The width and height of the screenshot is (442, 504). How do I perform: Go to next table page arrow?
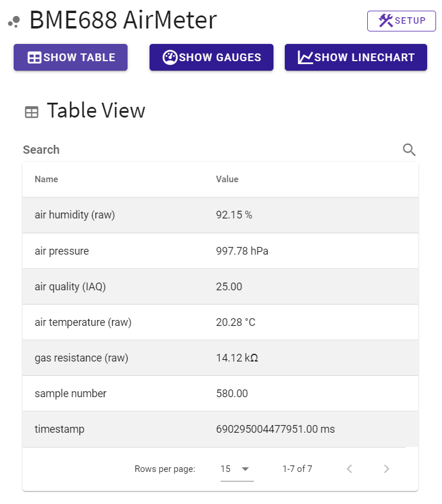coord(386,469)
